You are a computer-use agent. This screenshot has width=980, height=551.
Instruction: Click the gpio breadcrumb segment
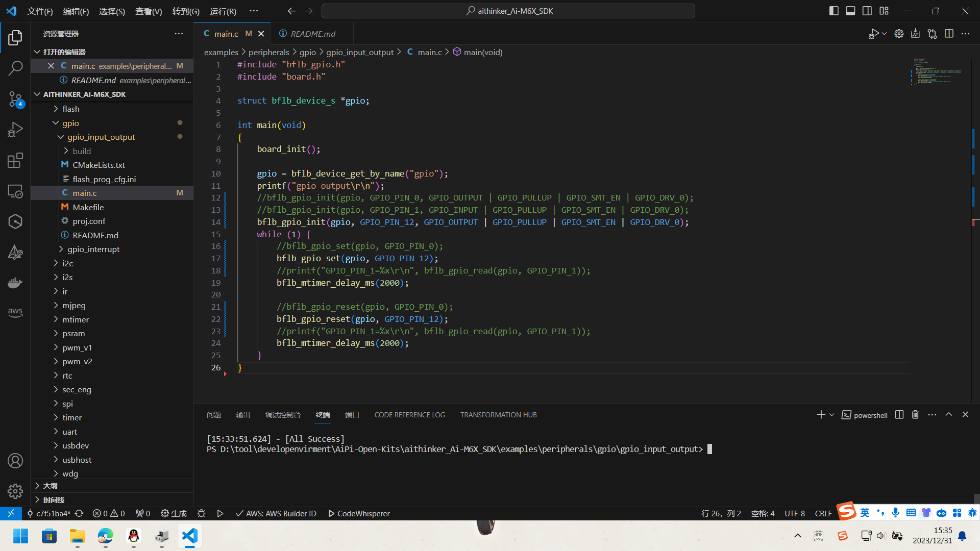[x=308, y=52]
